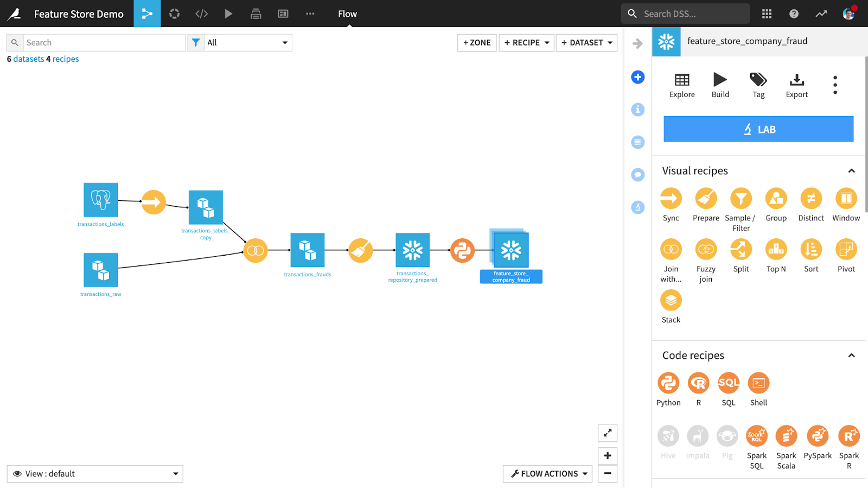Click the Dataiku bird logo

[15, 14]
